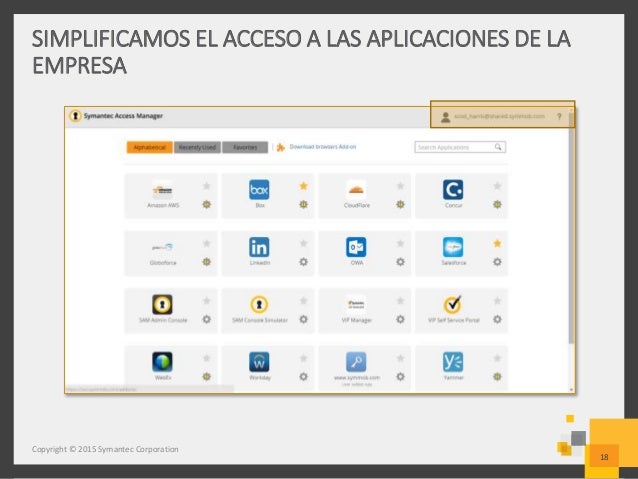
Task: Click the search magnifier icon
Action: 498,147
